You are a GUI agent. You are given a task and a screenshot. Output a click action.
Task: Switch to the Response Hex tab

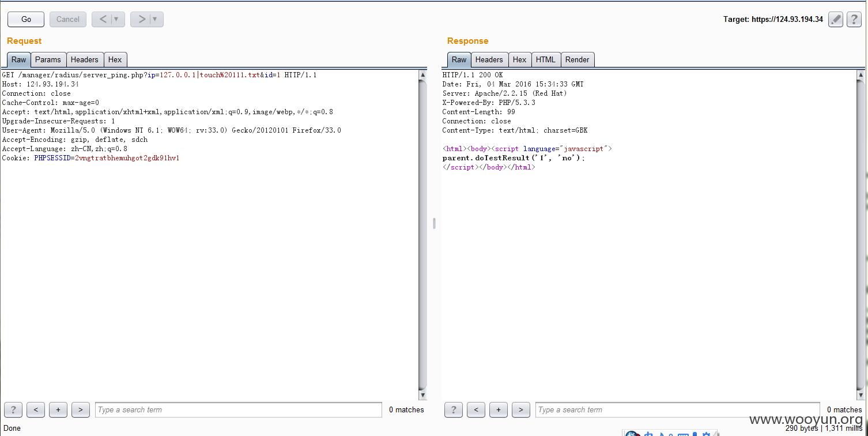tap(520, 59)
